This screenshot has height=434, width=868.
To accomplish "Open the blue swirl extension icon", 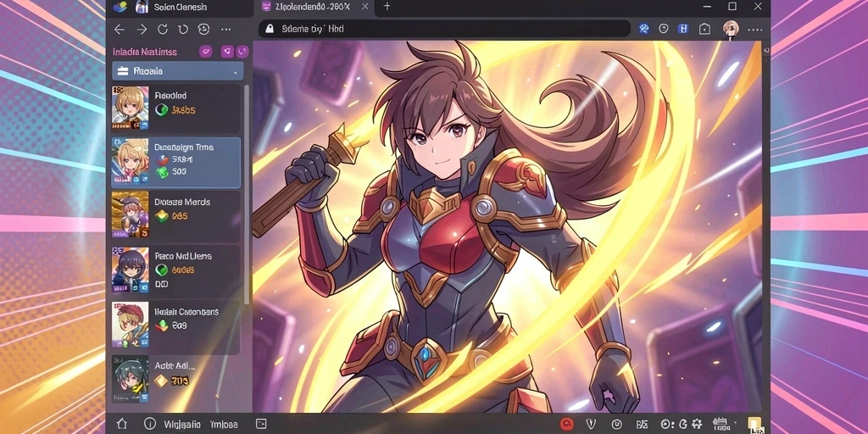I will [644, 29].
